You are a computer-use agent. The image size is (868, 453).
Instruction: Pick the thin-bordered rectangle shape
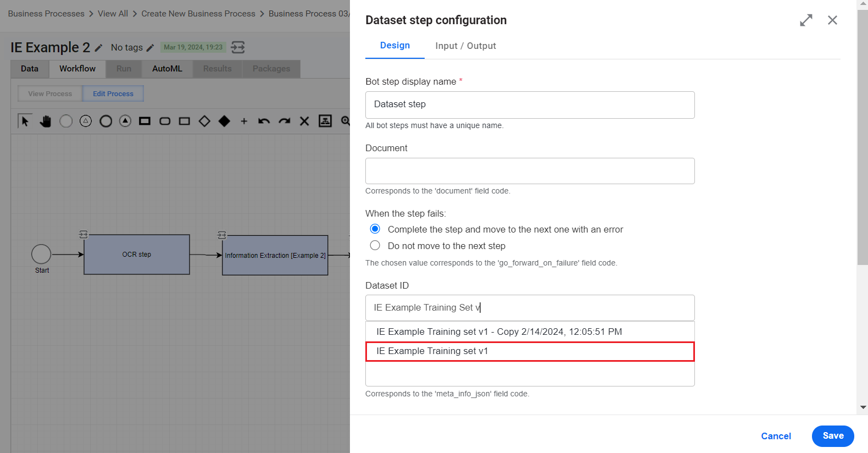coord(185,121)
